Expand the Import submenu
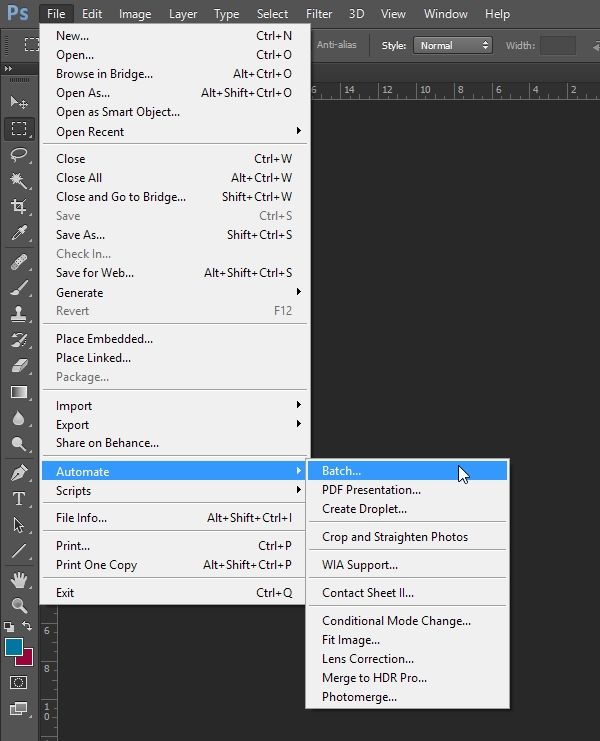Viewport: 600px width, 741px height. tap(174, 405)
